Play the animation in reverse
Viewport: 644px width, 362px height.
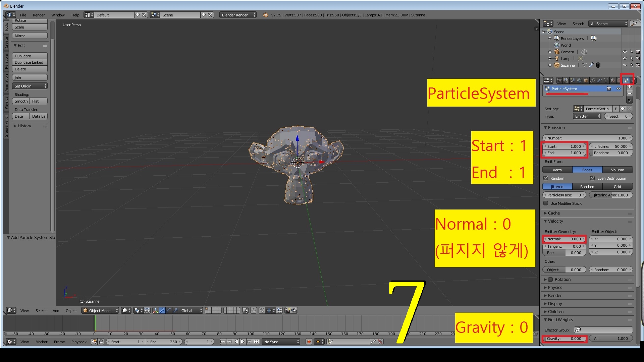click(236, 342)
